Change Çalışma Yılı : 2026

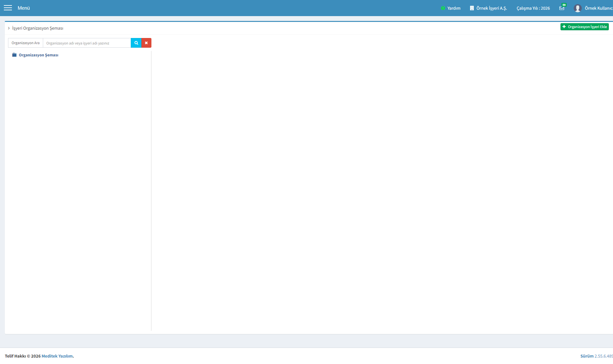click(533, 8)
